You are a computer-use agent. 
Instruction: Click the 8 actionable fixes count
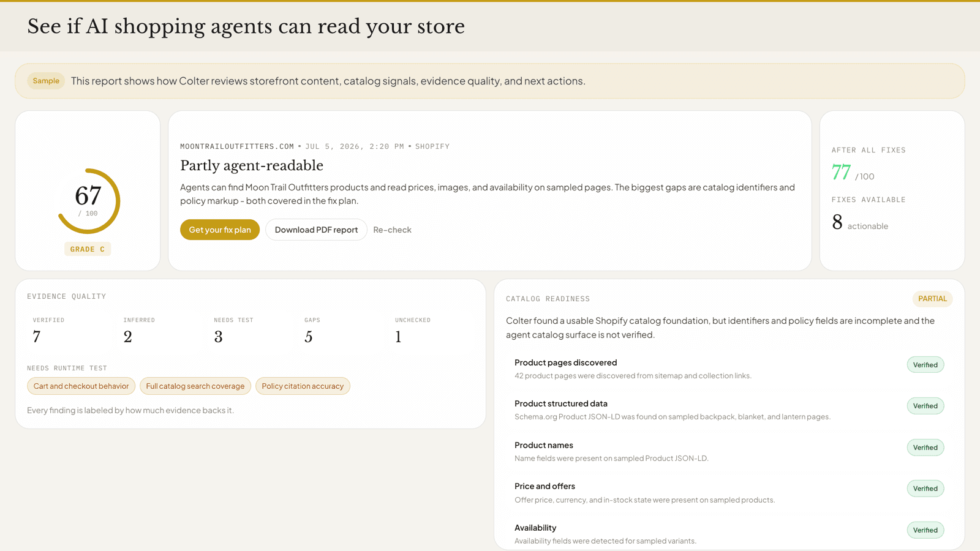click(x=837, y=222)
